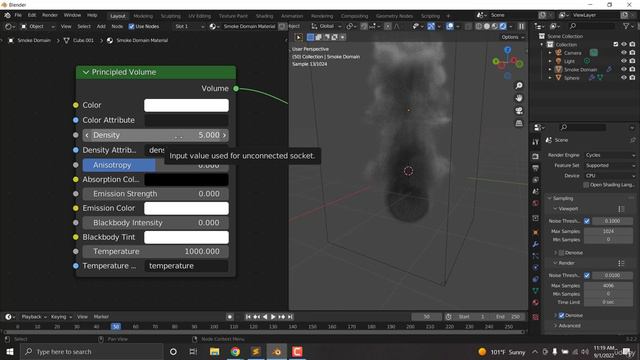
Task: Open the Particles properties tab icon
Action: tap(536, 256)
